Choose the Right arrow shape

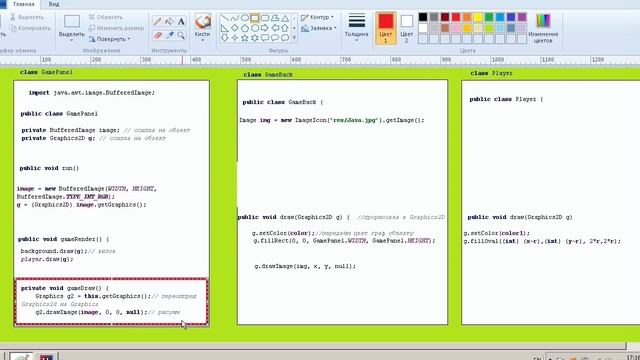point(265,28)
